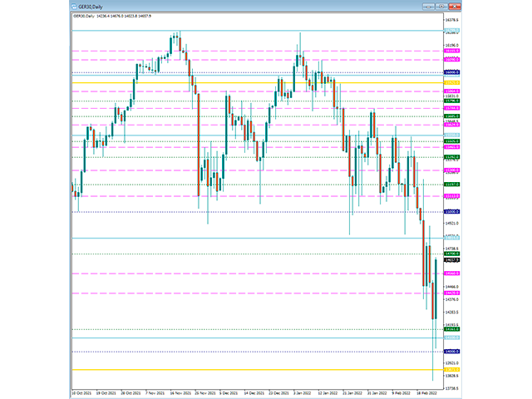Select the navy 15000.0 price label
Image resolution: width=532 pixels, height=399 pixels.
452,212
